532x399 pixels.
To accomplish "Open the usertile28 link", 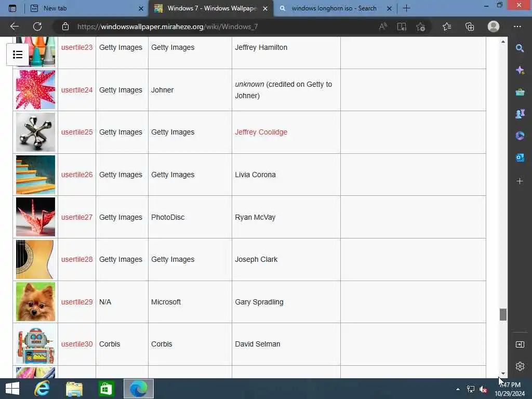I will 77,259.
